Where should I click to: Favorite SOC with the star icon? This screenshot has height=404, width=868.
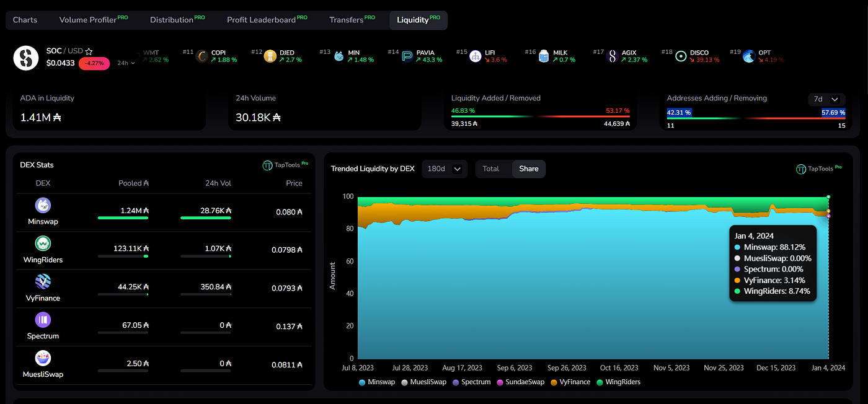coord(89,51)
